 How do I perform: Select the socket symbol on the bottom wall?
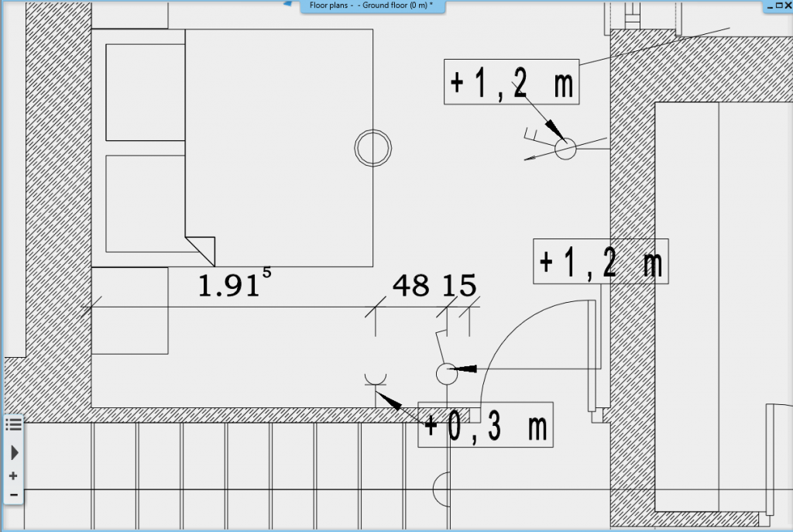(375, 380)
